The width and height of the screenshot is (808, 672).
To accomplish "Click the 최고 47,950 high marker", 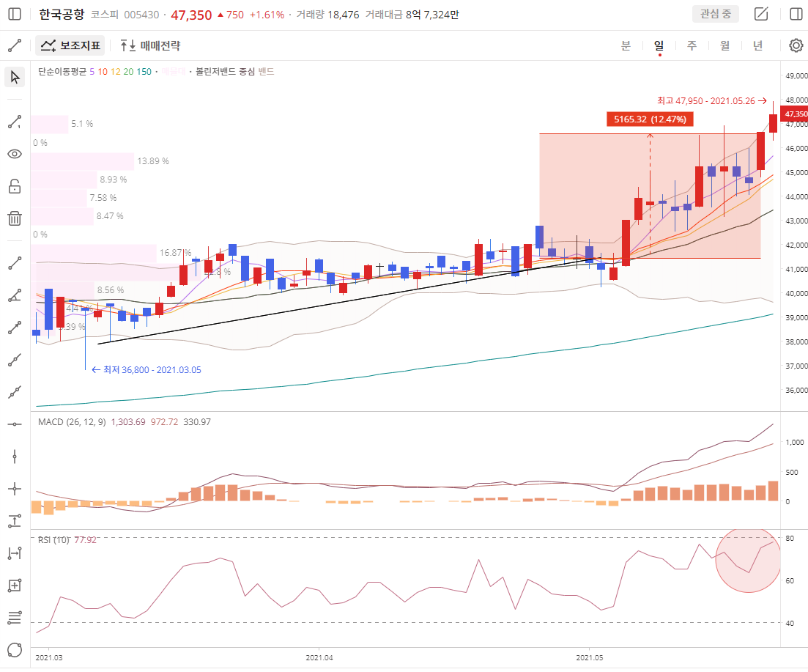I will click(711, 101).
